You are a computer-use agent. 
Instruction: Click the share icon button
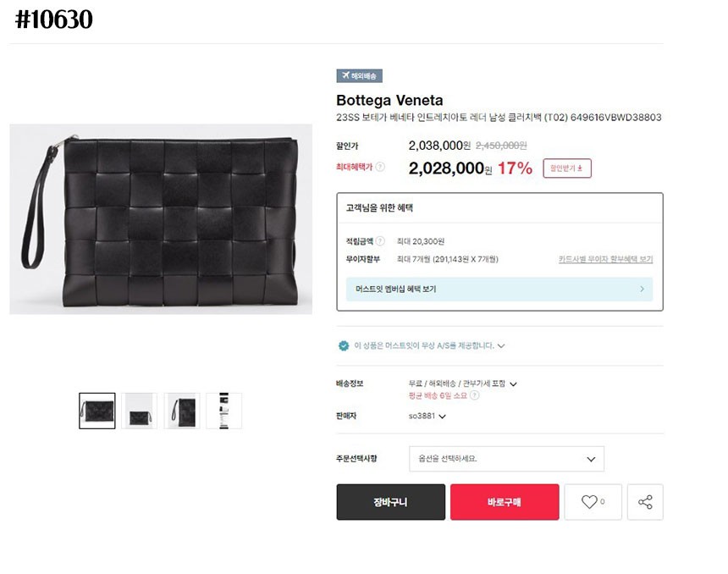[645, 502]
